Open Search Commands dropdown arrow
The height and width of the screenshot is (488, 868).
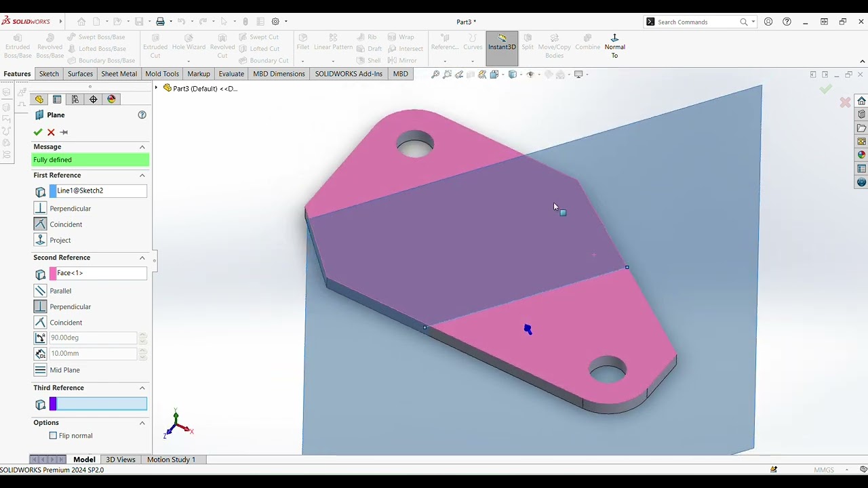coord(753,22)
